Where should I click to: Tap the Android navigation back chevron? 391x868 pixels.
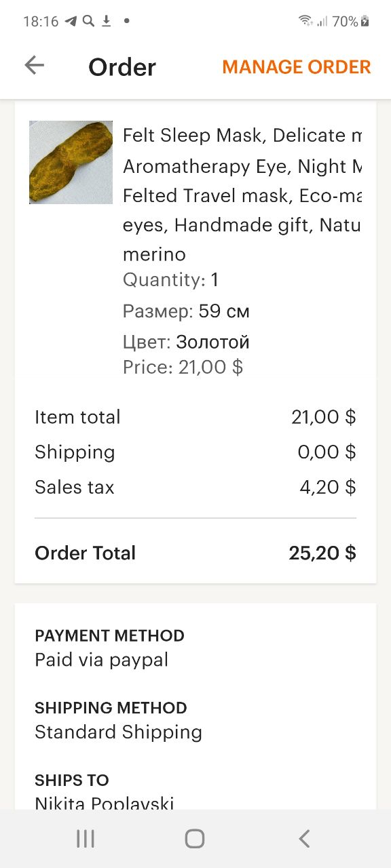point(304,839)
